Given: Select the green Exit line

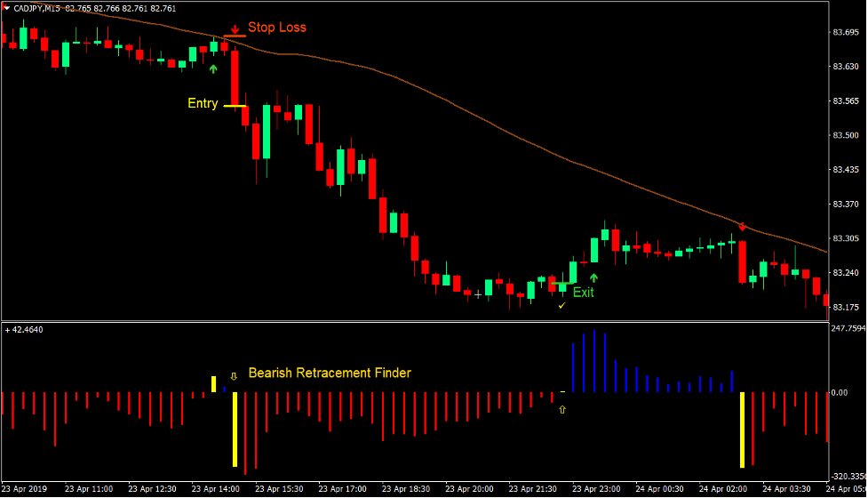Looking at the screenshot, I should [562, 284].
